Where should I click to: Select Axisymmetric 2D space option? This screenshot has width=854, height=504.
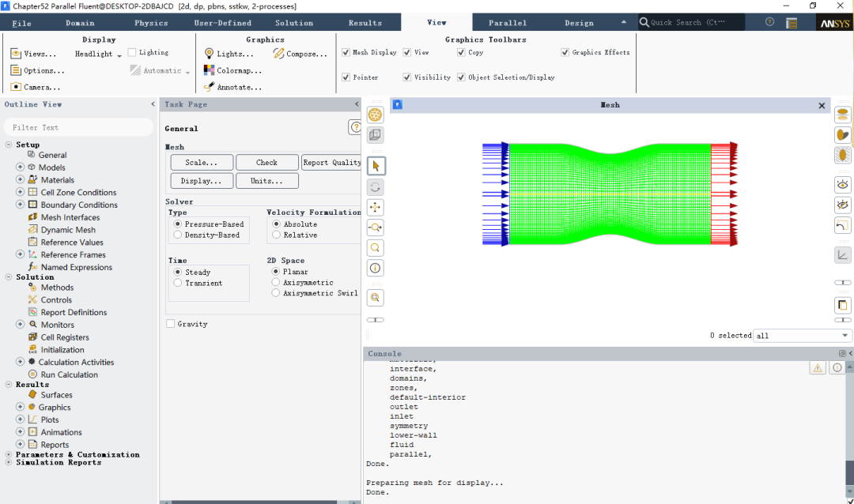pos(276,283)
